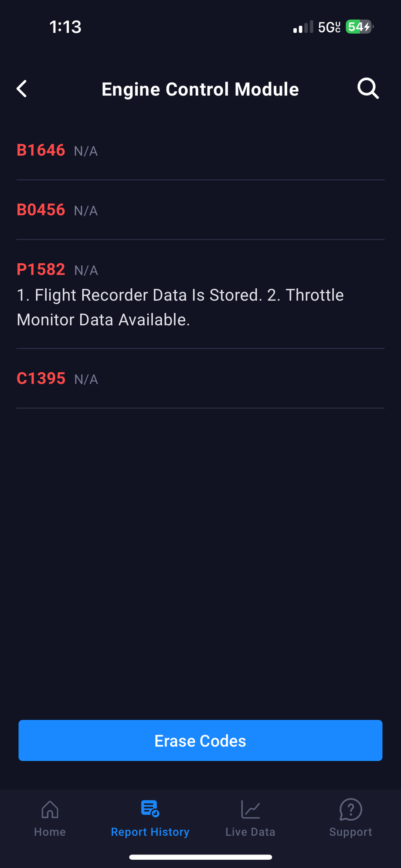Tap the back arrow in the header

[x=22, y=89]
